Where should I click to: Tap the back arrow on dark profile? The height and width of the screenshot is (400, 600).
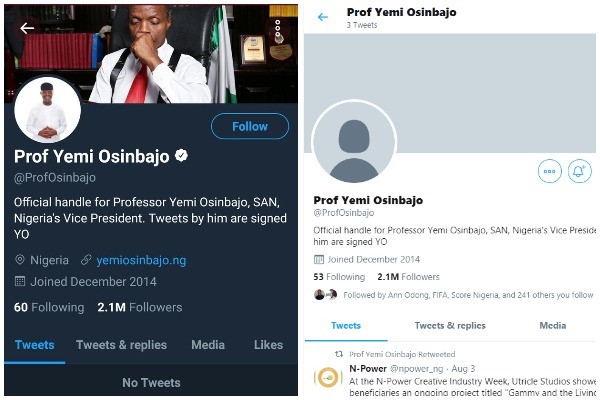[x=27, y=28]
